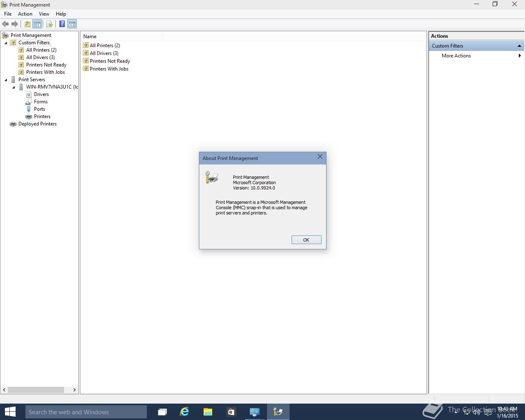Open the Action menu
This screenshot has width=525, height=420.
(x=25, y=14)
